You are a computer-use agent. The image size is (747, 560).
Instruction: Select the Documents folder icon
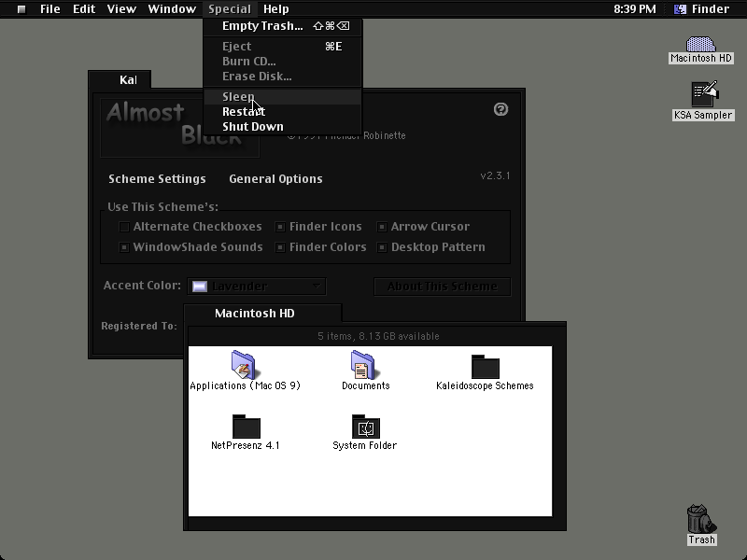(x=363, y=365)
